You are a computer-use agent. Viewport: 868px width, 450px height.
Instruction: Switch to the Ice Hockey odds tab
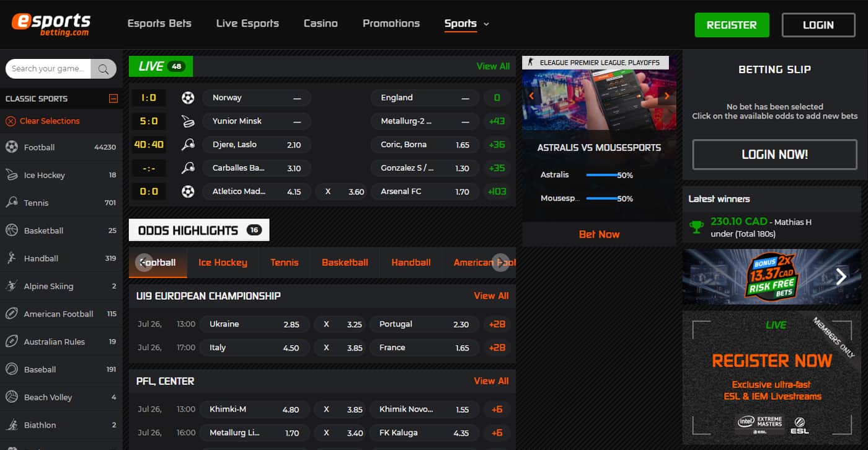click(x=223, y=263)
